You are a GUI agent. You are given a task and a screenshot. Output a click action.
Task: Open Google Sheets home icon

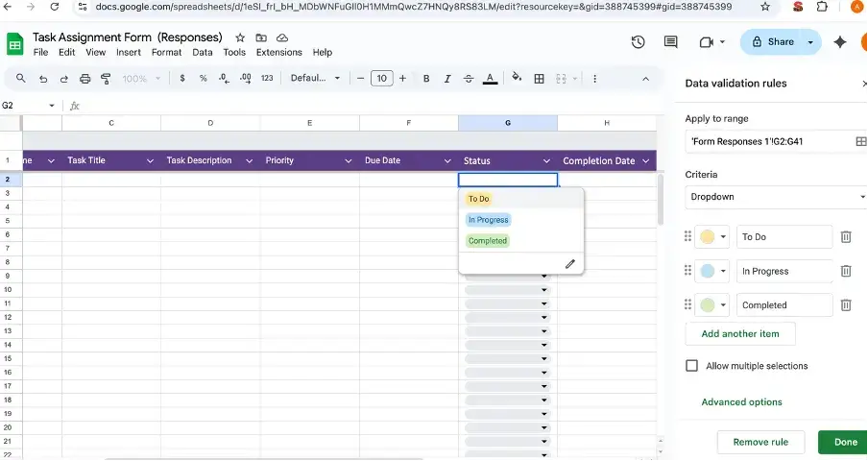pos(15,44)
